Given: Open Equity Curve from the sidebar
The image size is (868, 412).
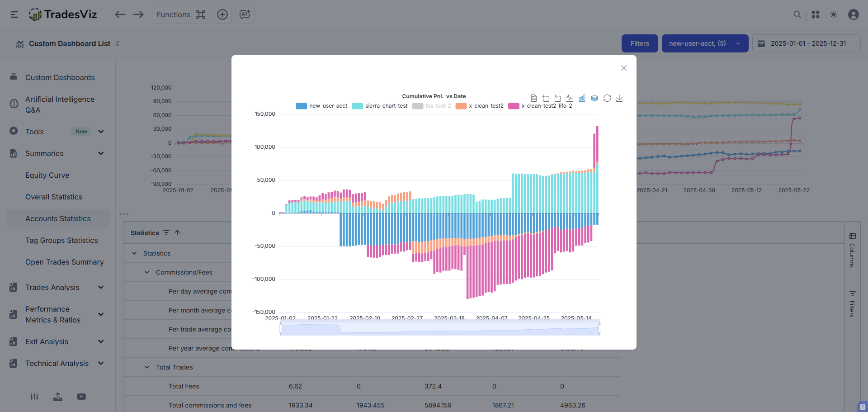Looking at the screenshot, I should pos(47,175).
